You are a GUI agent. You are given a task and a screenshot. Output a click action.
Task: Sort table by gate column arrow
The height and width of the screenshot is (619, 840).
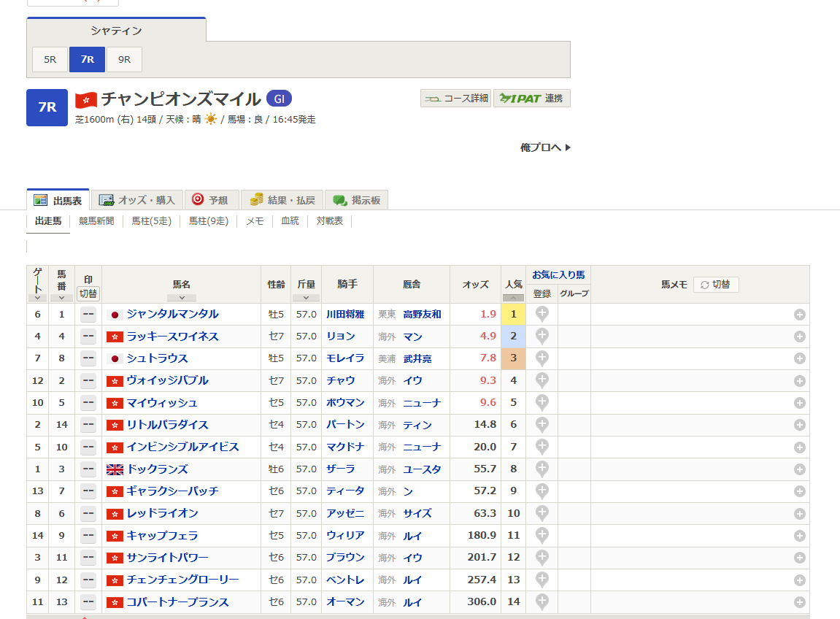(37, 298)
